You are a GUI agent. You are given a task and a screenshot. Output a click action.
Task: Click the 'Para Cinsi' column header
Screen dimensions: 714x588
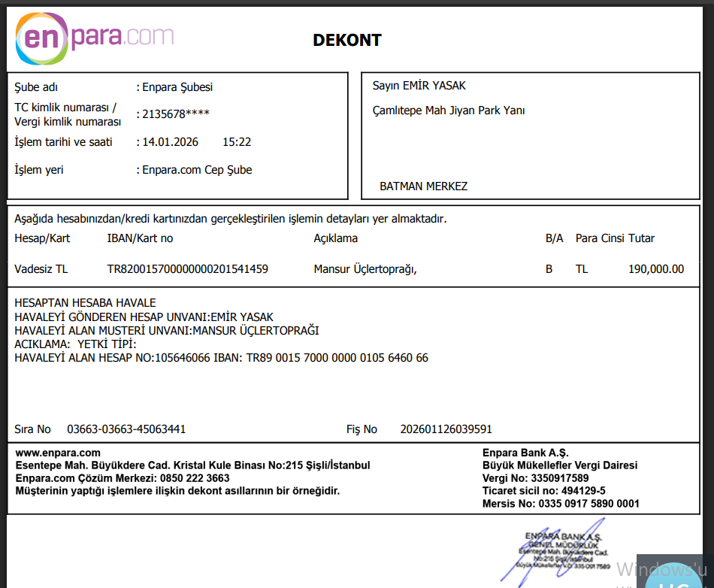(600, 238)
